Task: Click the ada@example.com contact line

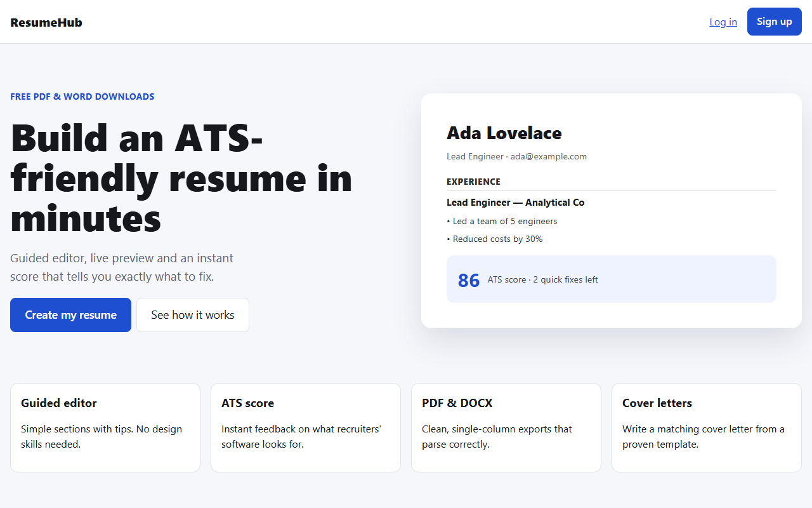Action: (x=516, y=156)
